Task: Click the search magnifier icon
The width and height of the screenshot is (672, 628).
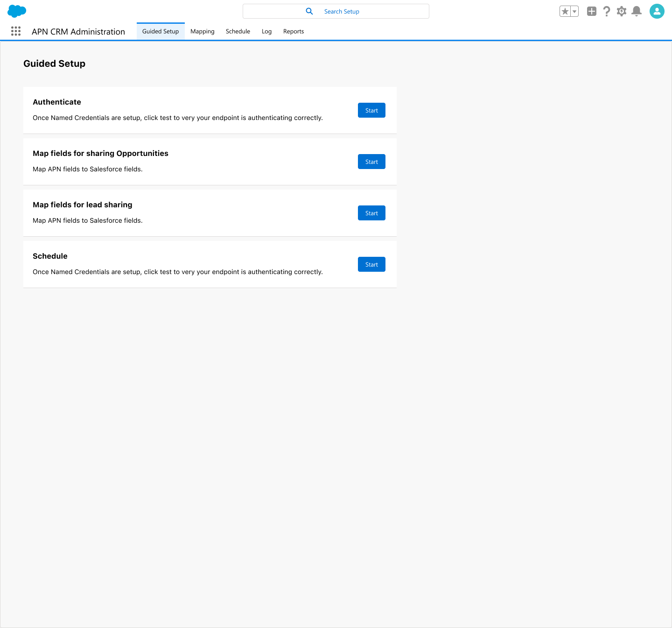Action: tap(309, 11)
